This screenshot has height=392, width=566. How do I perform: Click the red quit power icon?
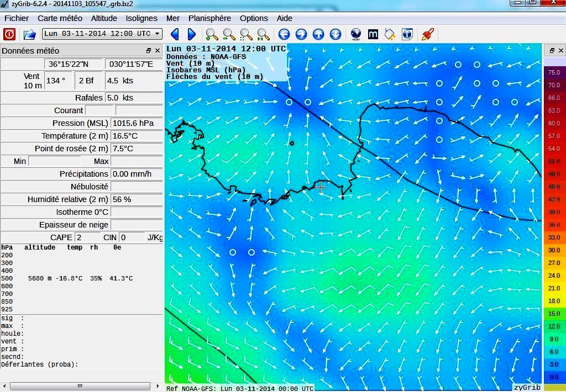pos(9,34)
